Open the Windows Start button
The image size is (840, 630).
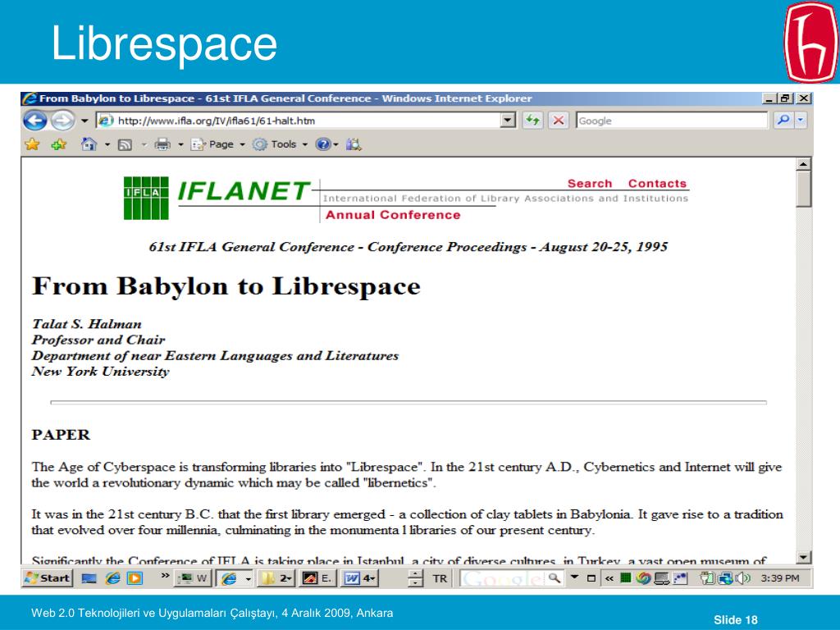[47, 578]
